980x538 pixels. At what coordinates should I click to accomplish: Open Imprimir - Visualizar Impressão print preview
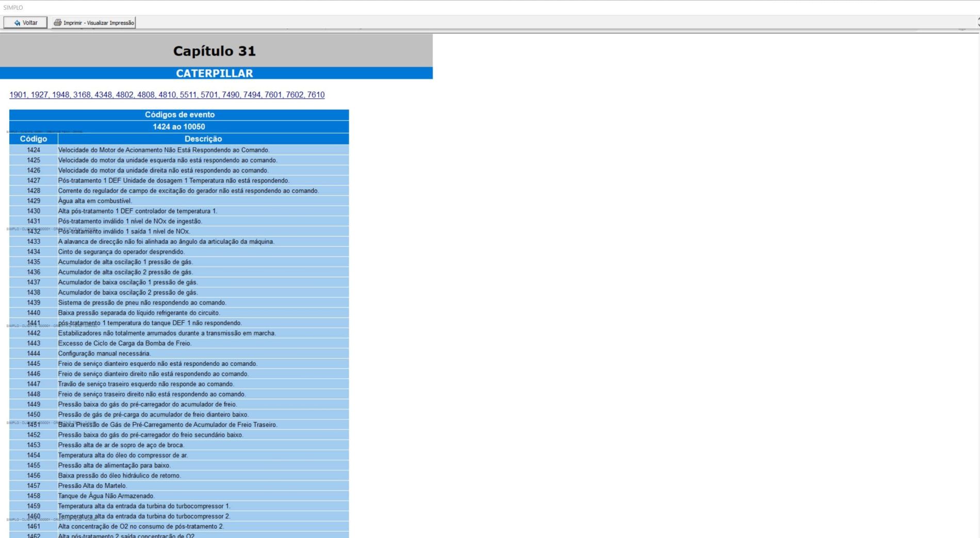[98, 23]
